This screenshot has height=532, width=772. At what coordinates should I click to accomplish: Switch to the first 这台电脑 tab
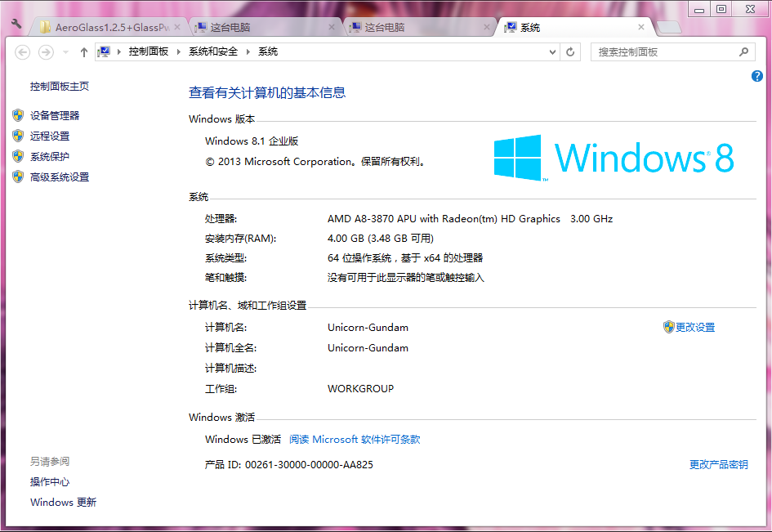click(x=261, y=28)
